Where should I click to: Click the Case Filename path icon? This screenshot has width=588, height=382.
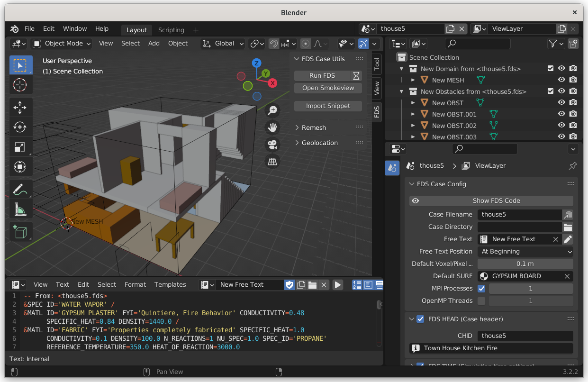point(568,214)
